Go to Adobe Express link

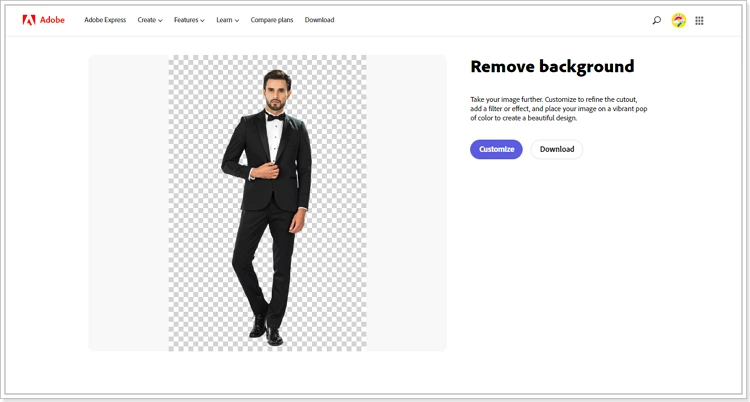pyautogui.click(x=105, y=20)
